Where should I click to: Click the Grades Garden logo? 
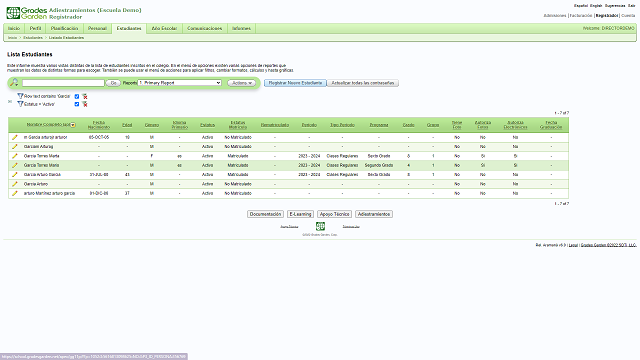[27, 13]
